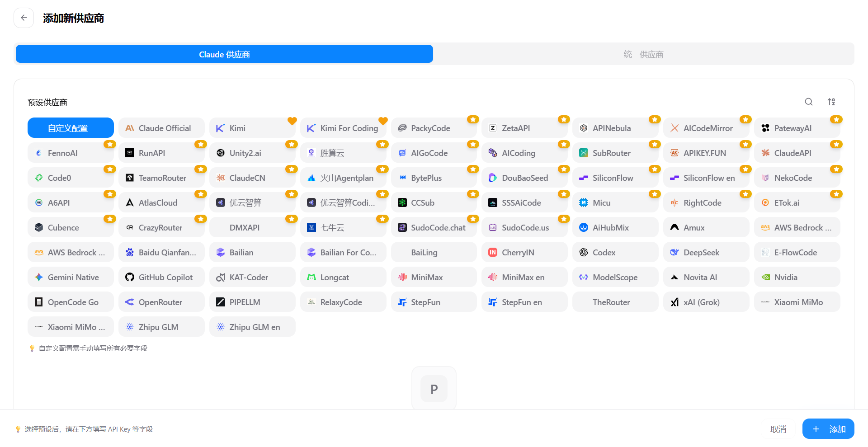
Task: Select the 火山Agentplan preset
Action: [x=343, y=178]
